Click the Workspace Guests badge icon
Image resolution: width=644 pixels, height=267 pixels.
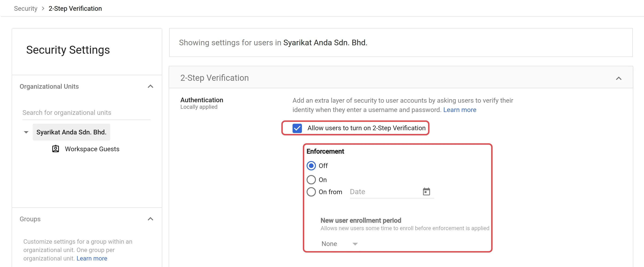pos(56,149)
